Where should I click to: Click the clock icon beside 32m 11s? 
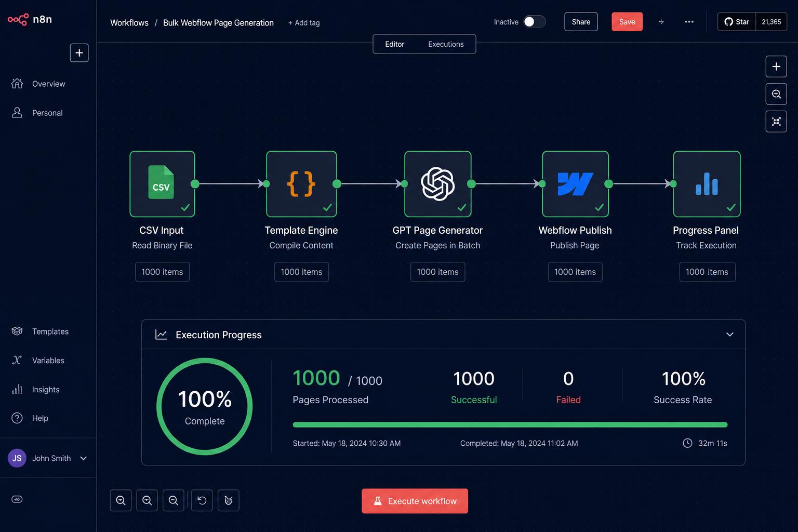[687, 443]
